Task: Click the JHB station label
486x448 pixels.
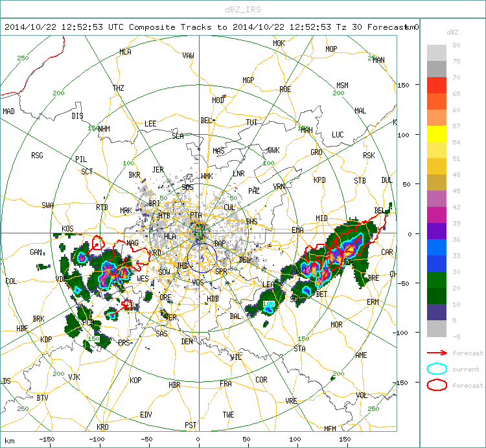Action: coord(182,266)
